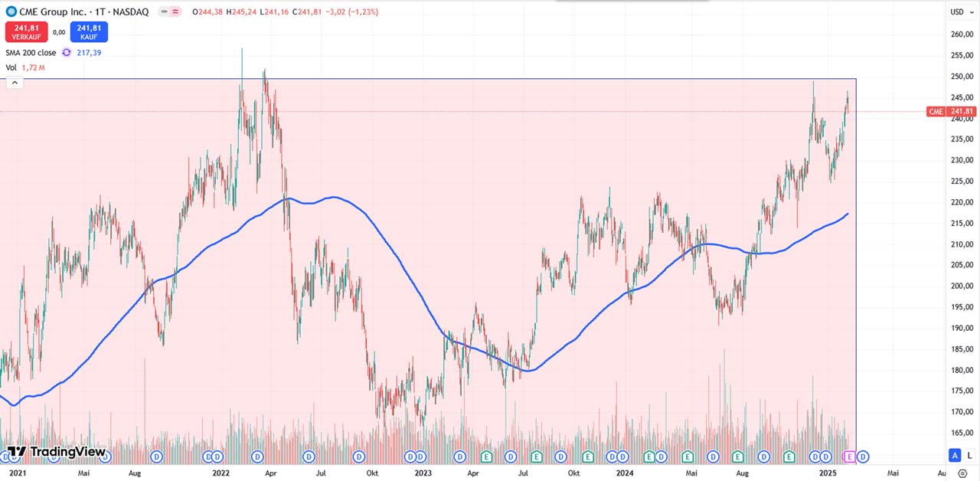Screen dimensions: 980x481
Task: Click the low value L241,16
Action: click(274, 12)
